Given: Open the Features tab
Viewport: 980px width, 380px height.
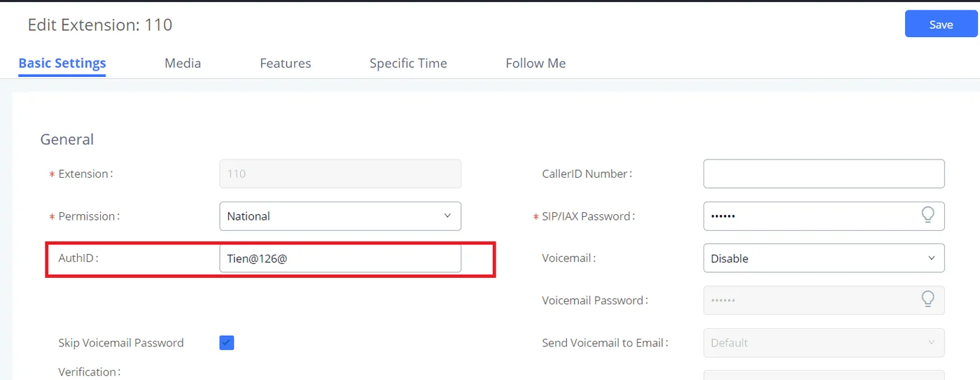Looking at the screenshot, I should [x=286, y=63].
